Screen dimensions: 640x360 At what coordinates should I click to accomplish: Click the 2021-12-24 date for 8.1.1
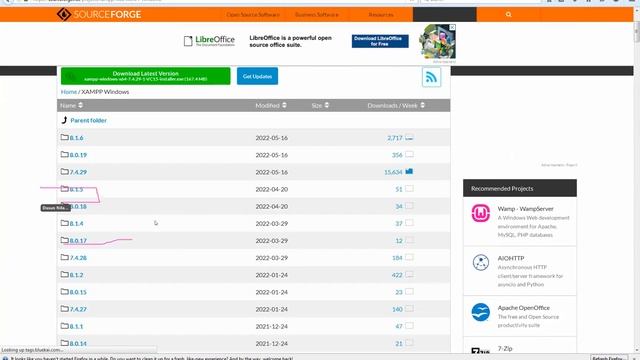(271, 327)
